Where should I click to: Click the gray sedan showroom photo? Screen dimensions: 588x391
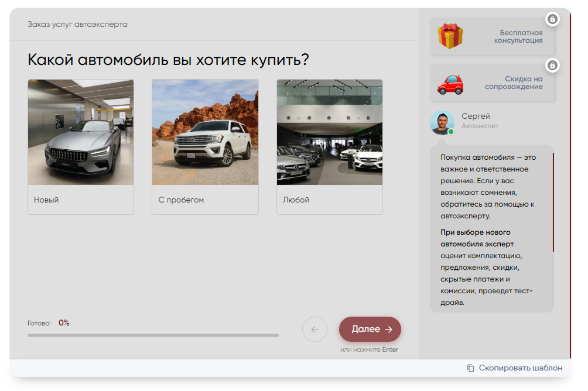point(81,132)
